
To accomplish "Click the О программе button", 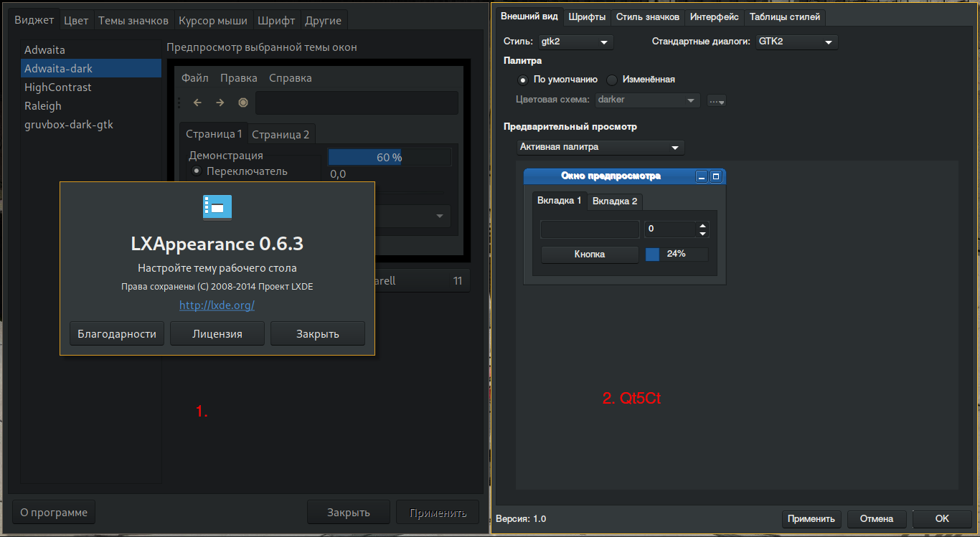I will (54, 512).
